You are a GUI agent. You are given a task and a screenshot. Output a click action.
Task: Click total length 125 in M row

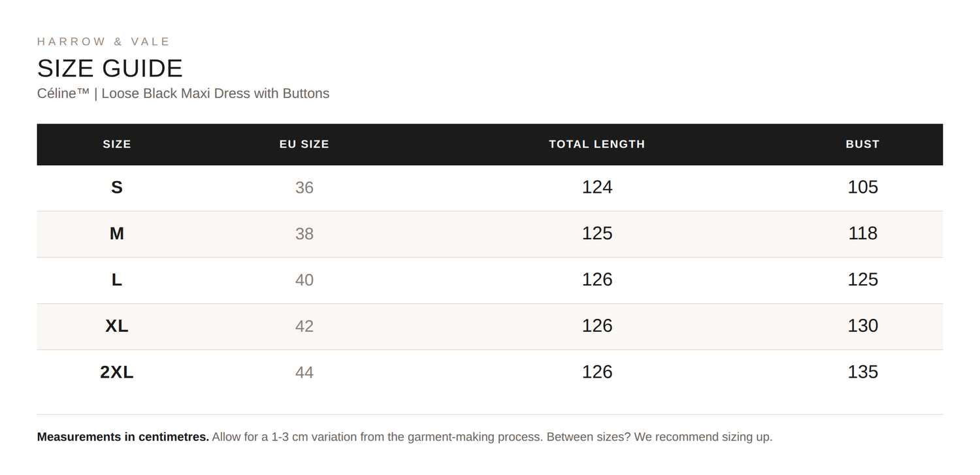[x=597, y=233]
